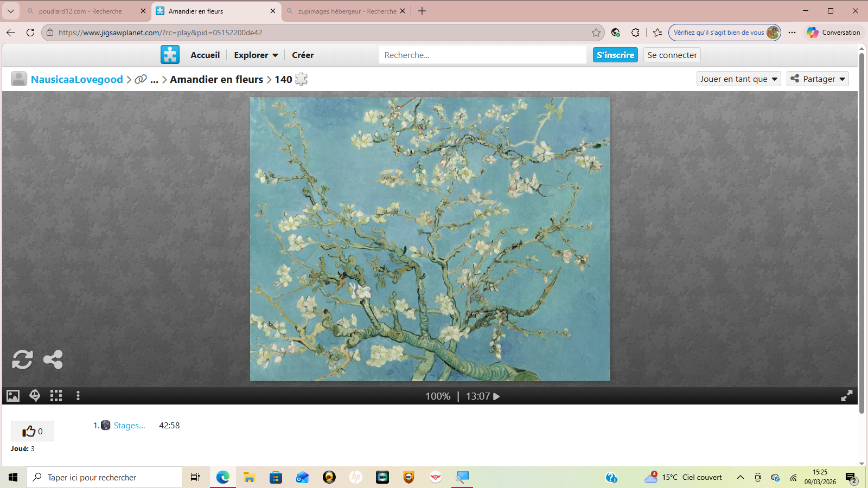Focus the Recherche search field
Screen dimensions: 868x488
483,55
